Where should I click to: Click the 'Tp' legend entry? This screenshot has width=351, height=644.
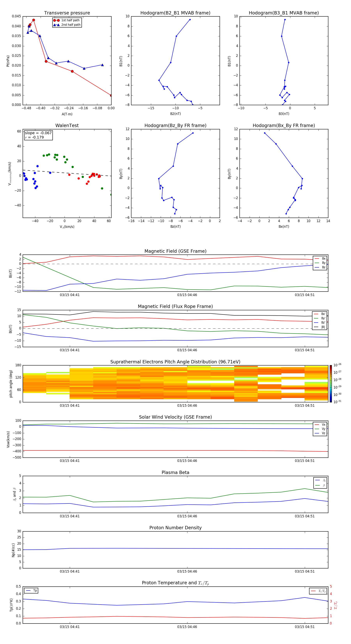click(x=31, y=591)
